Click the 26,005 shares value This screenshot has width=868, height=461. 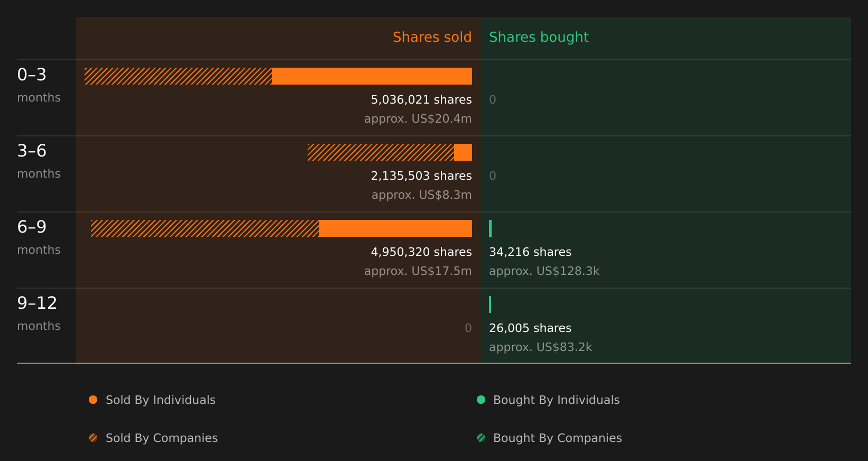530,328
